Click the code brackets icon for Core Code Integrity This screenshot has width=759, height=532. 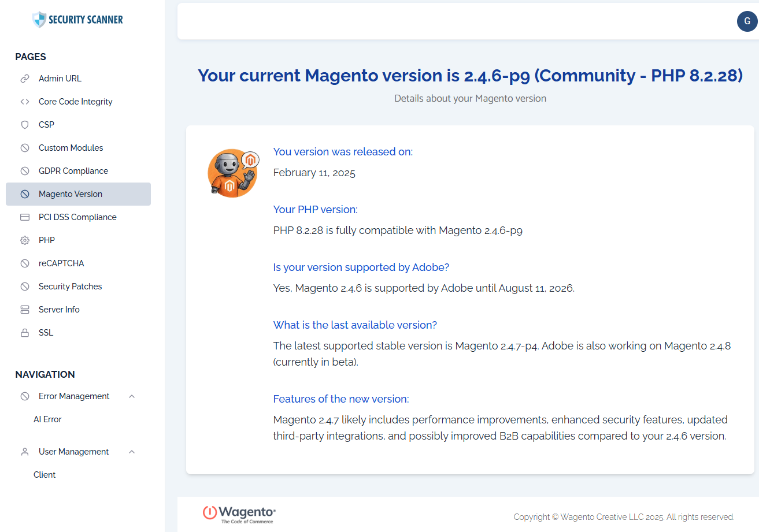[25, 102]
